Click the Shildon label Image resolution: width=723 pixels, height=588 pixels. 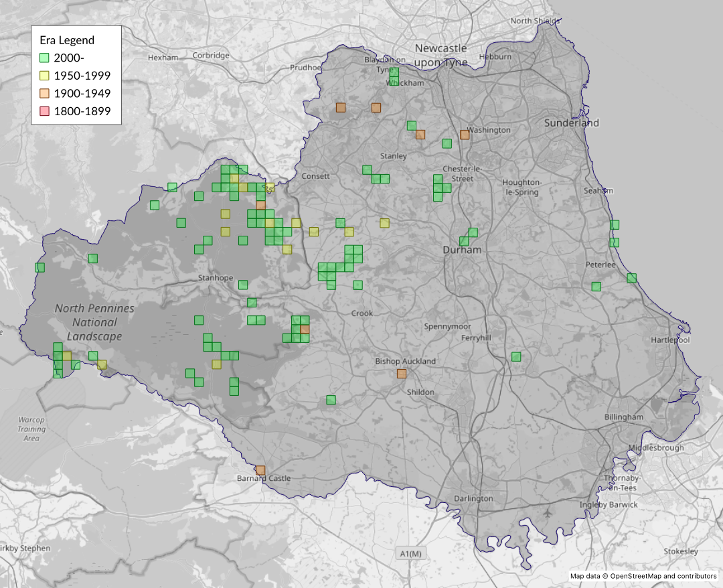(x=420, y=392)
